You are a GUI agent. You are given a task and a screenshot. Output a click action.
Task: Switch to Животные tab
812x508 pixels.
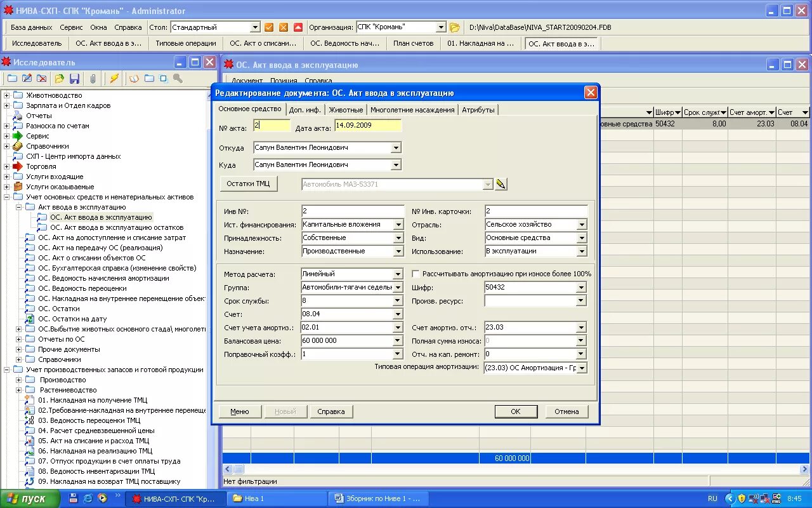[346, 110]
